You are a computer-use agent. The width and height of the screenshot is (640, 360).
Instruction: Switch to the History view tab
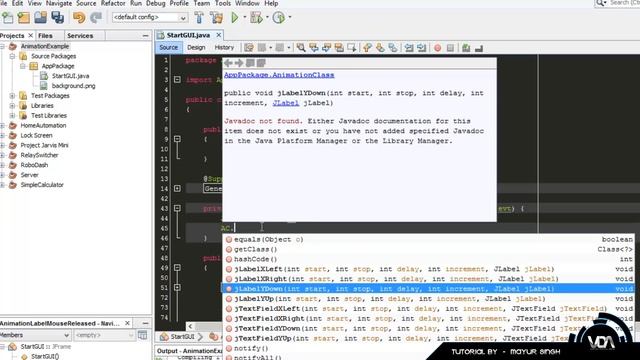pyautogui.click(x=224, y=47)
